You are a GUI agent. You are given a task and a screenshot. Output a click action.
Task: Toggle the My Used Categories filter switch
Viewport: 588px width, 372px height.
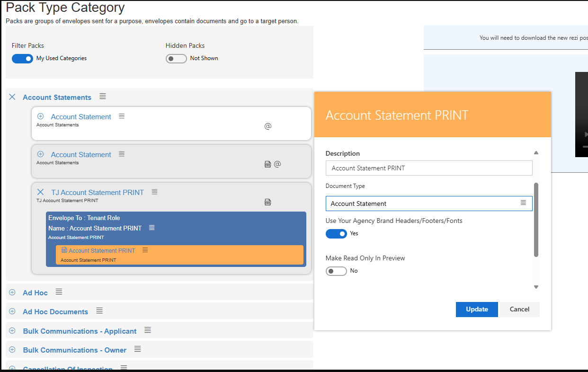(22, 59)
